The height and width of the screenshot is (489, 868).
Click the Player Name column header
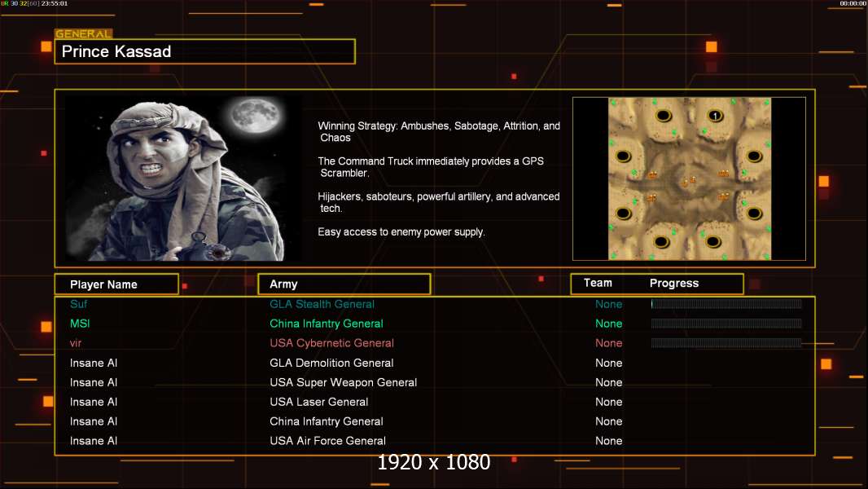(116, 284)
